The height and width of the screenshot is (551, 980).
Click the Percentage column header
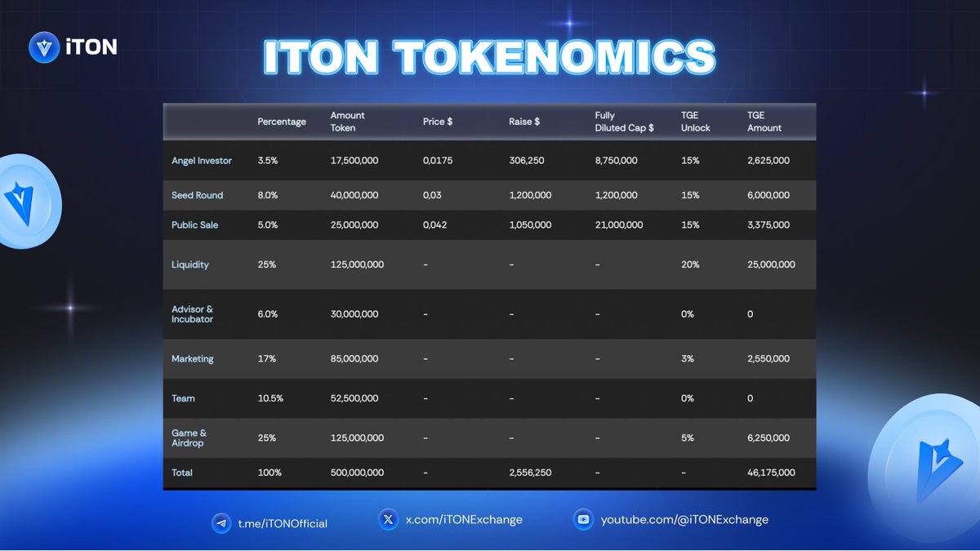coord(282,122)
